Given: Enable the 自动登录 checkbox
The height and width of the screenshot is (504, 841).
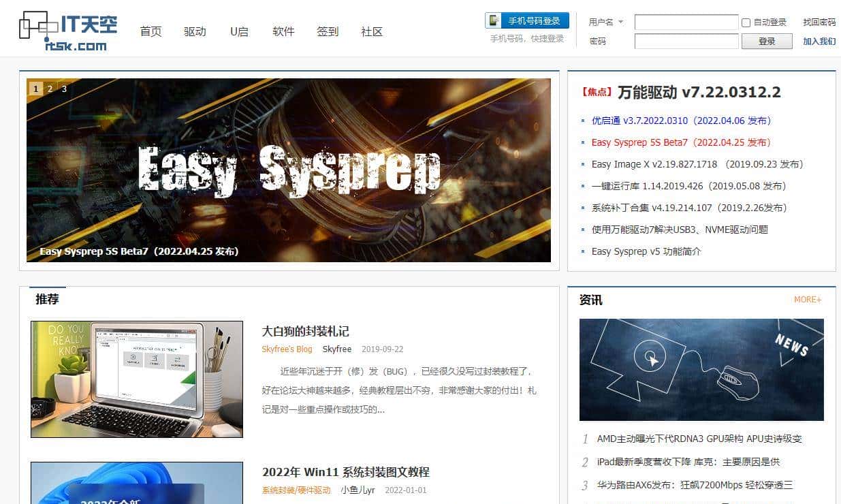Looking at the screenshot, I should tap(746, 22).
